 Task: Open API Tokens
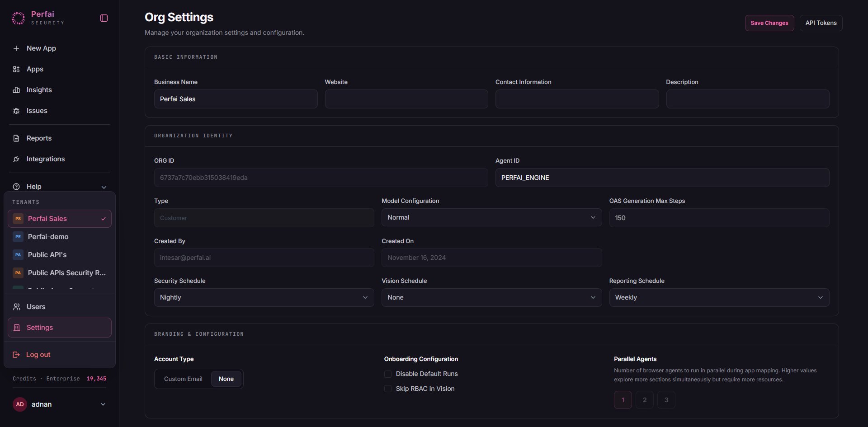click(x=821, y=23)
